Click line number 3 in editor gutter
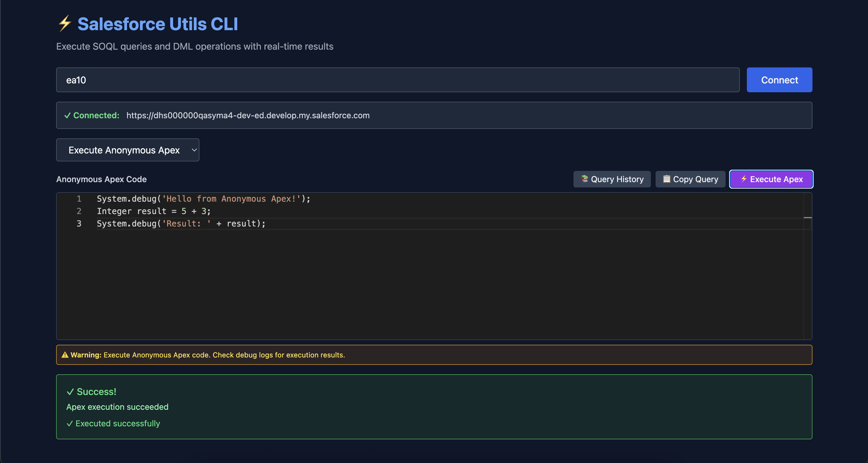Viewport: 868px width, 463px height. point(79,224)
